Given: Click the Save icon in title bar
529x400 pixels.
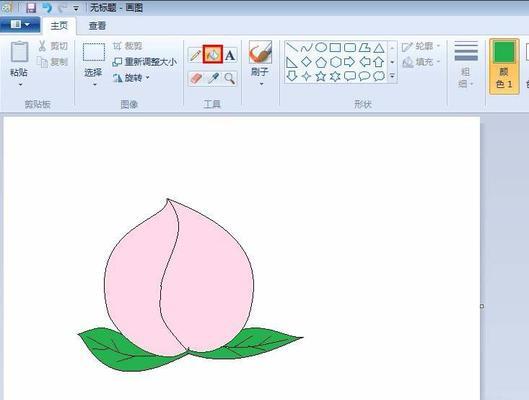Looking at the screenshot, I should click(x=31, y=7).
